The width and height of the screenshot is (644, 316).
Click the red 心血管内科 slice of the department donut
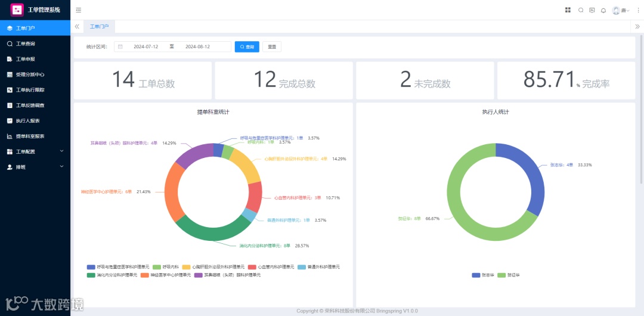(x=255, y=197)
